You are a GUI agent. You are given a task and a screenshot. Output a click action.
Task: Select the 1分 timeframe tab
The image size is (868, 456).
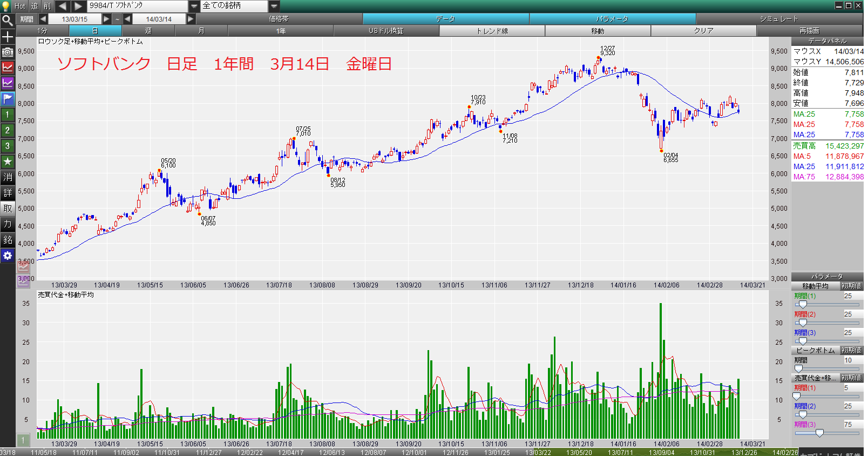(43, 31)
